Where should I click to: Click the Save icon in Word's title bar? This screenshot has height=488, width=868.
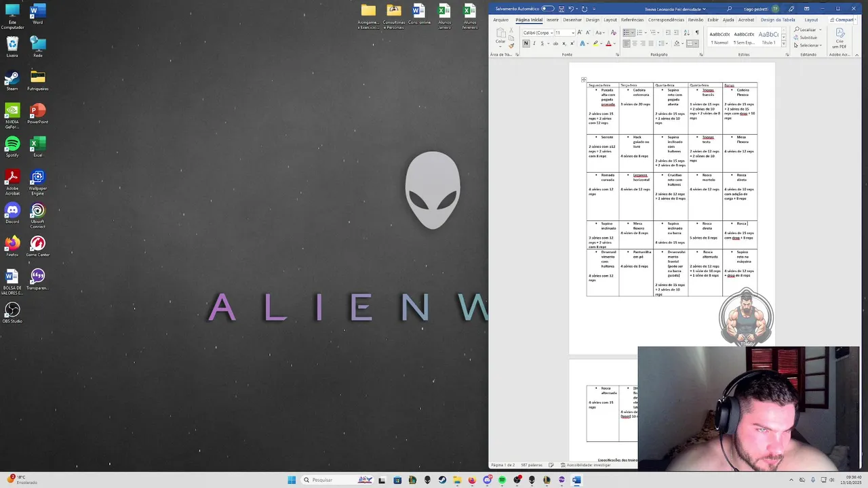click(x=561, y=9)
